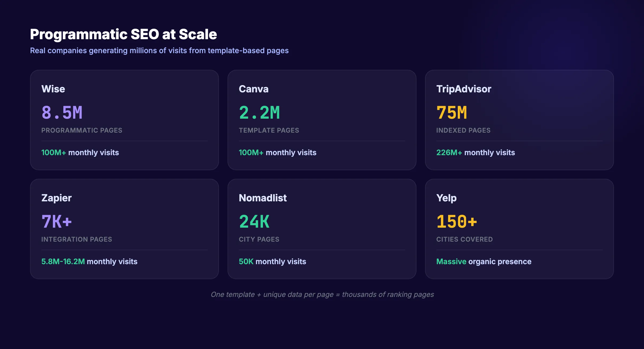Click '5.8M-16.2M monthly visits' in the Zapier card
The image size is (644, 349).
89,261
